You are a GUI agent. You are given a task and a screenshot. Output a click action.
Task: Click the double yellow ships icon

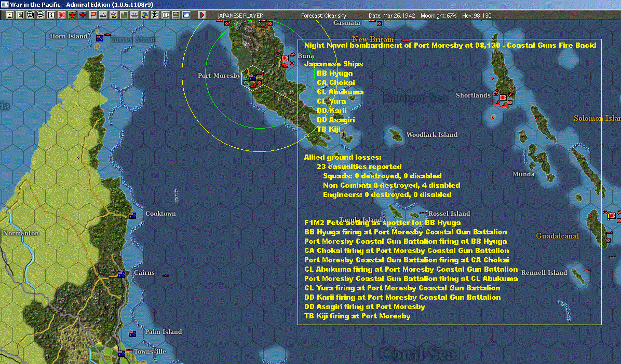point(113,15)
